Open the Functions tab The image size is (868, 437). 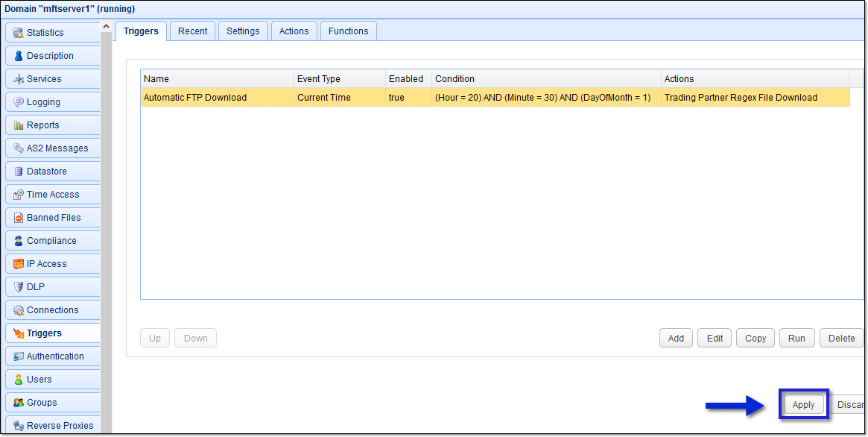point(348,31)
